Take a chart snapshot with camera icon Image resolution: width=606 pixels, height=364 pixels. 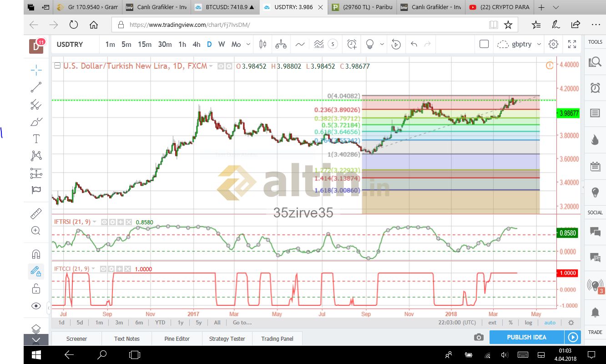[x=478, y=337]
